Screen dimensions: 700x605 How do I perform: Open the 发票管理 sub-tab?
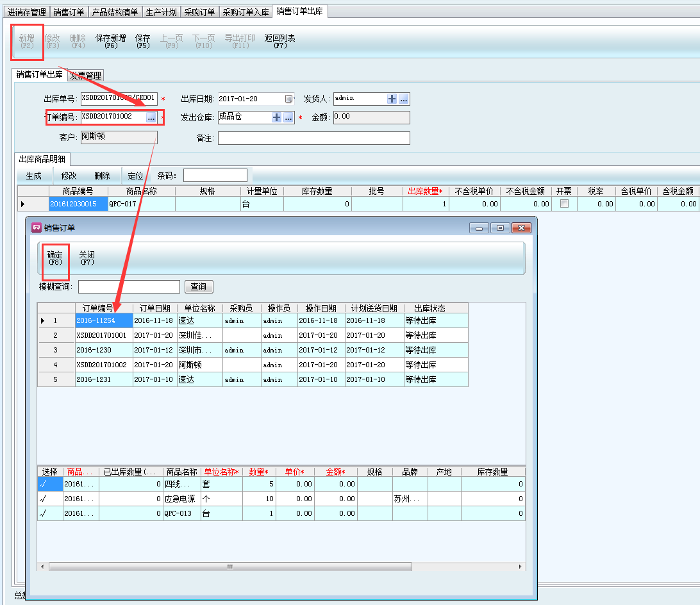pos(86,76)
